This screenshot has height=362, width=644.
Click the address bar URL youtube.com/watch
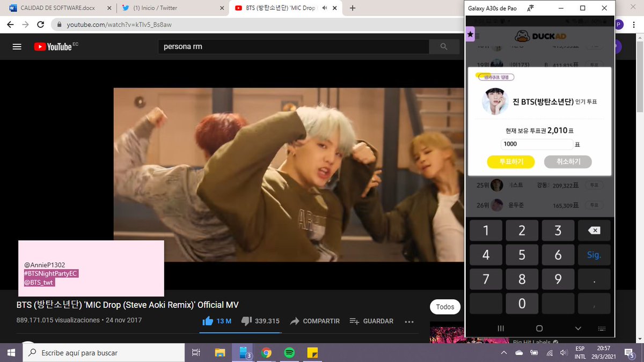pyautogui.click(x=119, y=25)
